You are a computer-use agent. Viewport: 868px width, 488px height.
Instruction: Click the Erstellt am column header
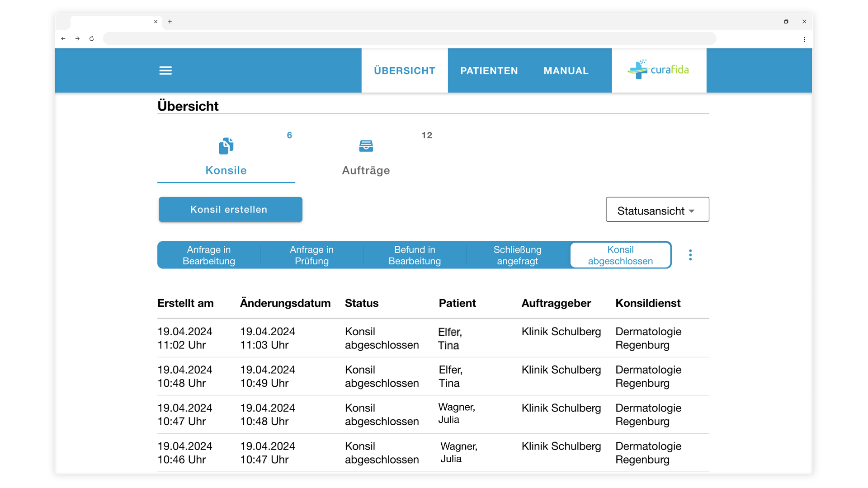click(185, 303)
